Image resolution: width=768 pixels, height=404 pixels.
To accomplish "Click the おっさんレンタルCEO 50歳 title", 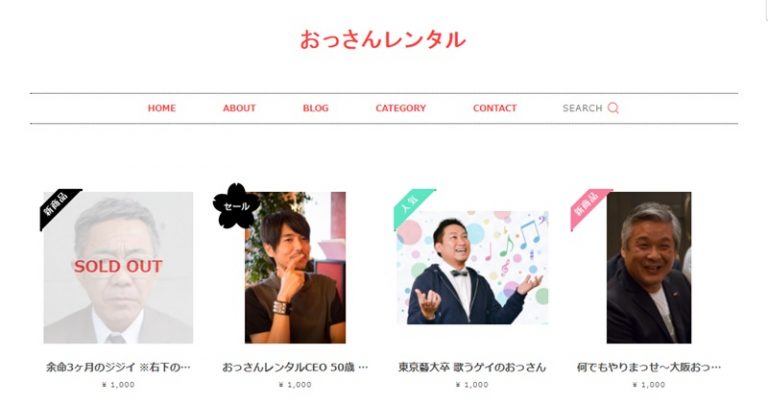I will point(295,367).
